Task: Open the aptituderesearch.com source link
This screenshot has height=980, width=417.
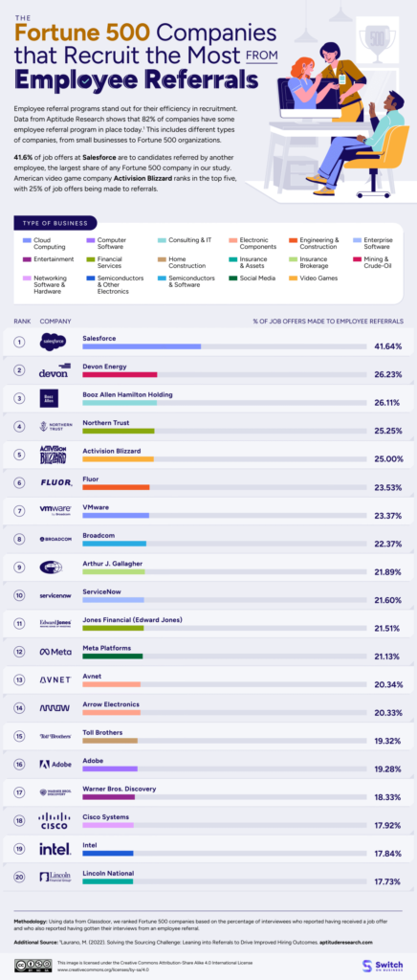Action: (344, 941)
